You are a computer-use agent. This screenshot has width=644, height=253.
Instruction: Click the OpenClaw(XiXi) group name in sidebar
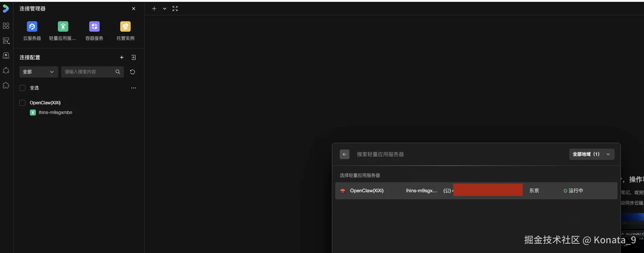(x=45, y=103)
